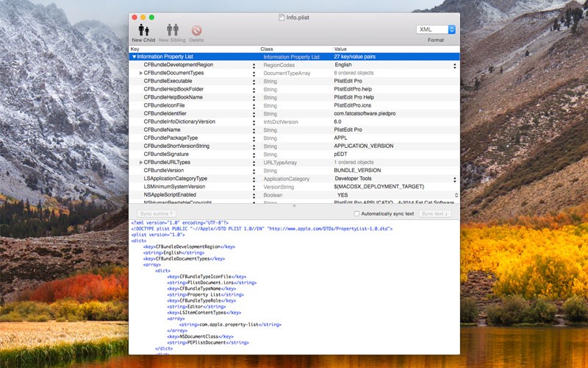This screenshot has width=588, height=368.
Task: Click the Sync text button
Action: [x=434, y=213]
